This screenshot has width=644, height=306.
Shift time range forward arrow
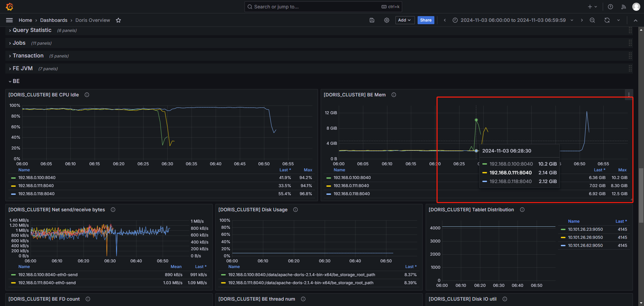point(582,20)
